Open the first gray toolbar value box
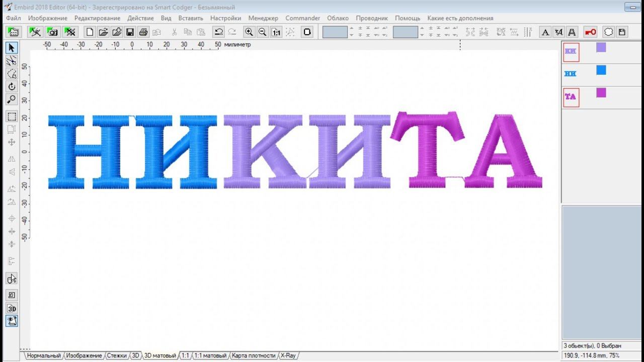The width and height of the screenshot is (644, 362). (x=335, y=32)
